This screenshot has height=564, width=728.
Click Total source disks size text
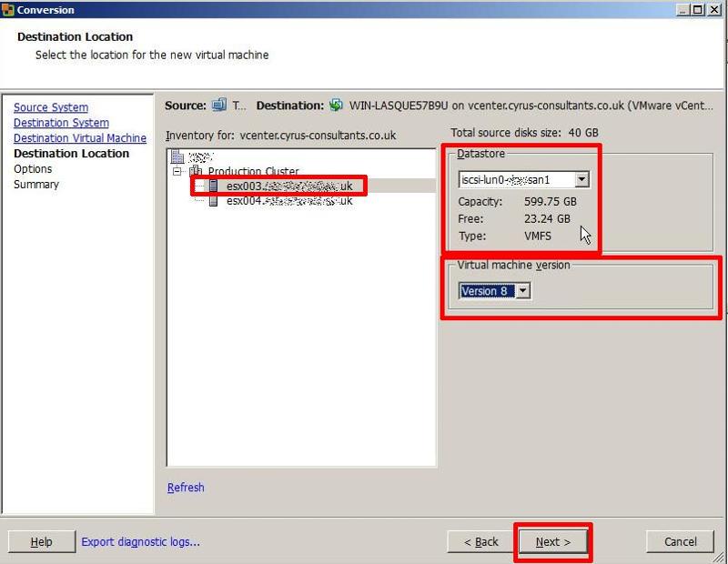[x=525, y=133]
